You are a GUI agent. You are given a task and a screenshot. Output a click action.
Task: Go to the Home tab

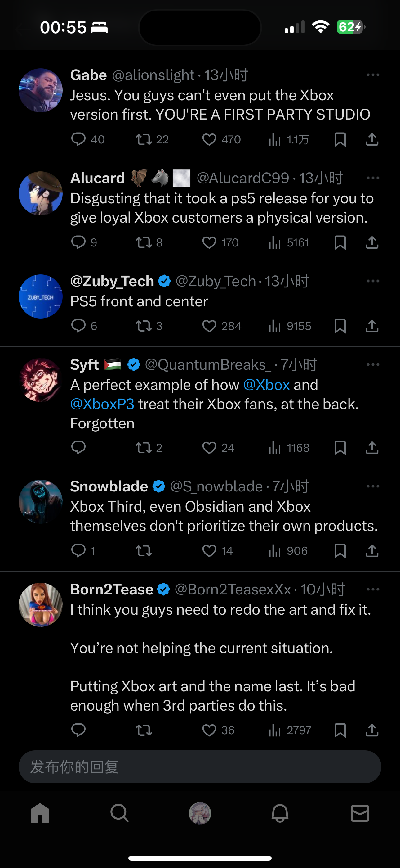click(x=40, y=813)
